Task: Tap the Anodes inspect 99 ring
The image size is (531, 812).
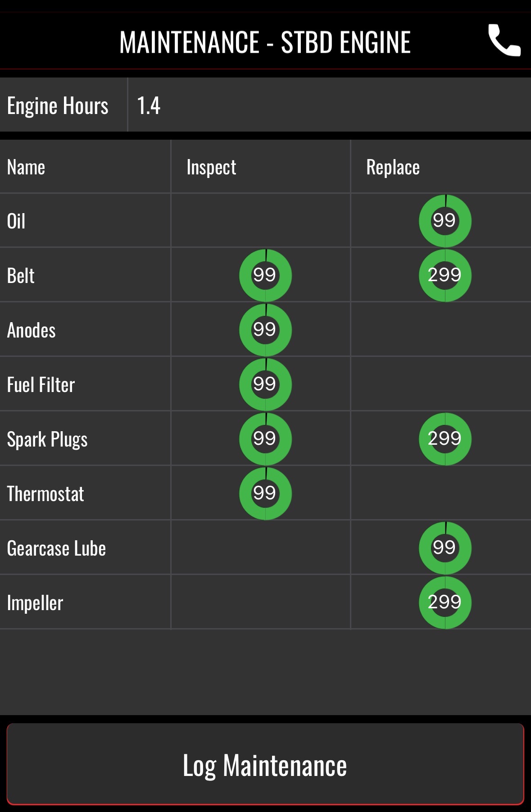Action: pos(265,330)
